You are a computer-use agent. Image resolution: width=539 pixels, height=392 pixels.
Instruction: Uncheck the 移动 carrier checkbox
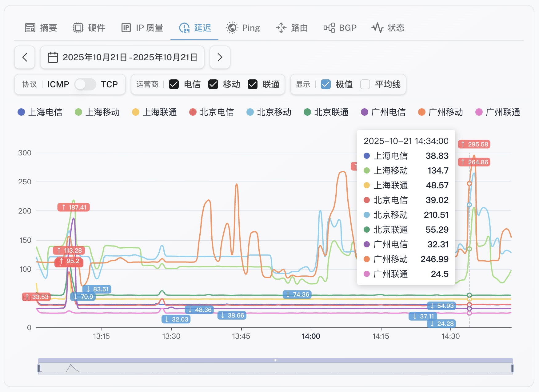213,84
